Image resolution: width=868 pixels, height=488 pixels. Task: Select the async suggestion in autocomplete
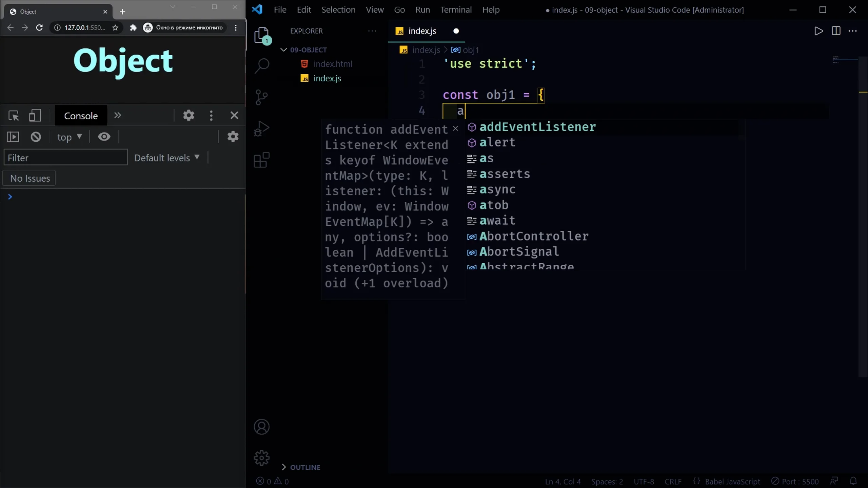point(497,189)
